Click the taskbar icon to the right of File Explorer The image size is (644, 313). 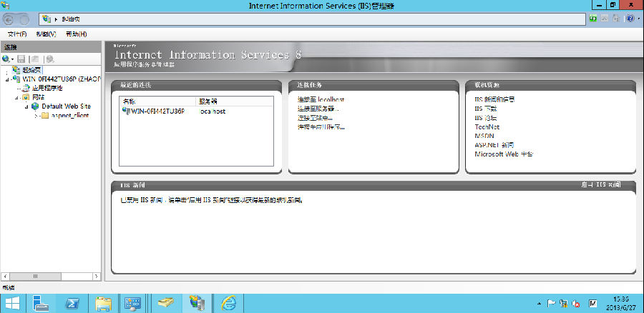(x=132, y=303)
